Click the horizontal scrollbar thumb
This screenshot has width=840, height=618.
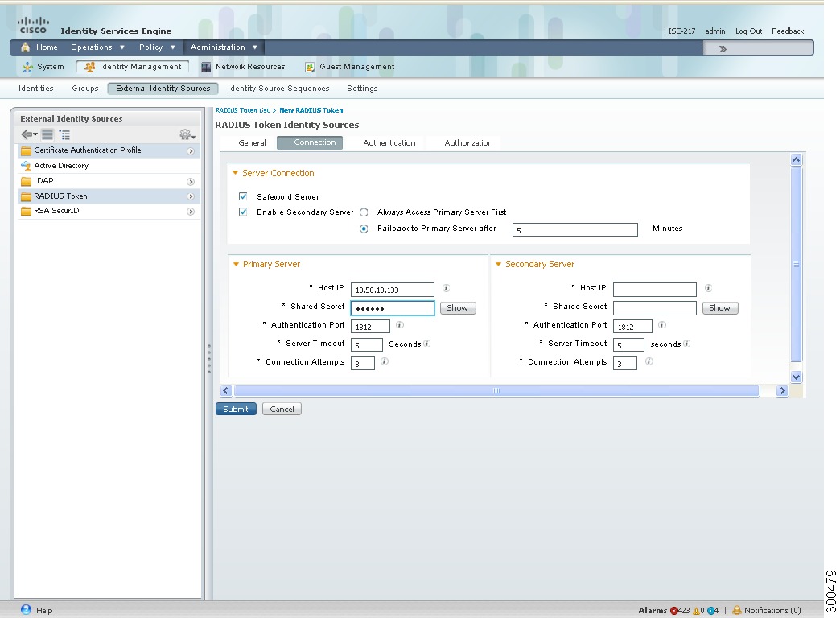click(496, 391)
